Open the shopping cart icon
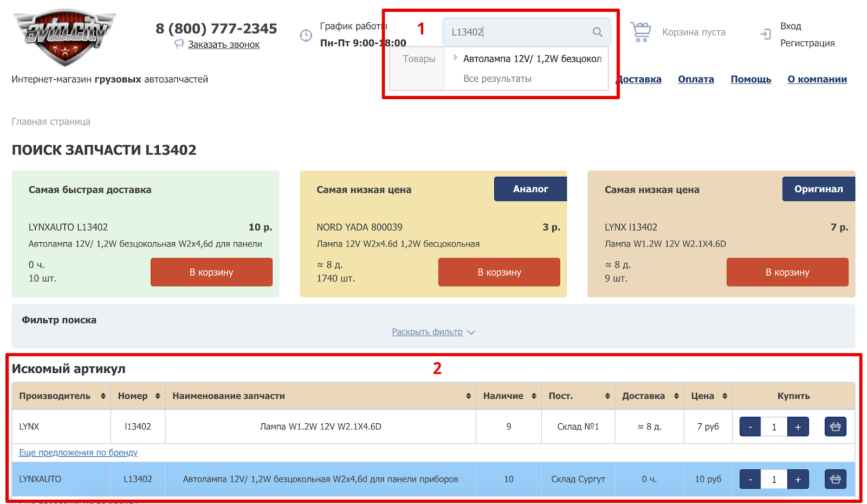The image size is (867, 504). click(x=641, y=32)
